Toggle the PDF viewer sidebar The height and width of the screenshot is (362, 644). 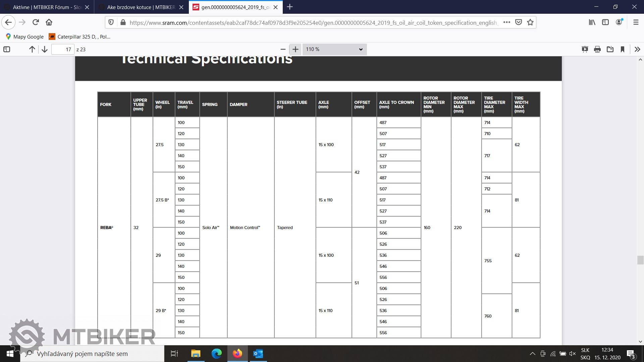coord(7,49)
